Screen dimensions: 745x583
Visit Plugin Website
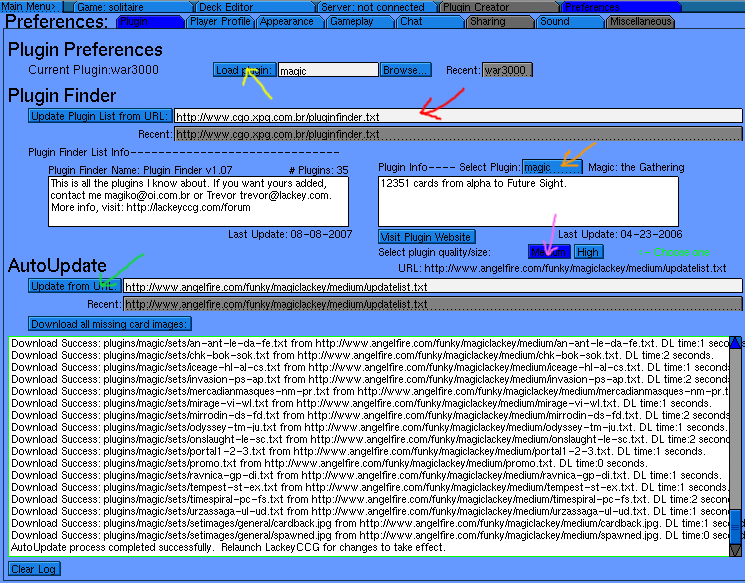coord(426,237)
